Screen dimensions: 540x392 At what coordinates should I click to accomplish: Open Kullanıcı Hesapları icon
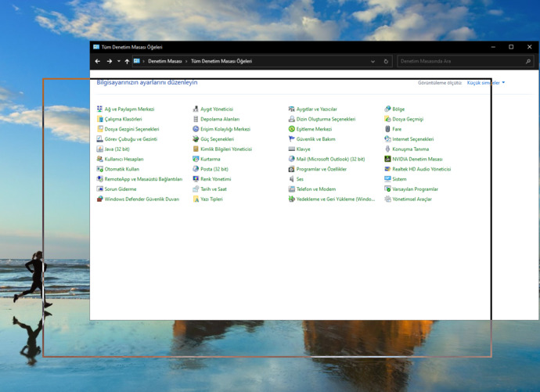tap(100, 159)
